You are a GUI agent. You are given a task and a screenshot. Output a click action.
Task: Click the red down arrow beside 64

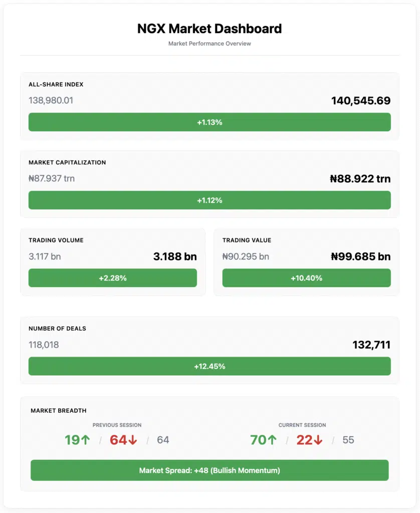click(x=133, y=440)
